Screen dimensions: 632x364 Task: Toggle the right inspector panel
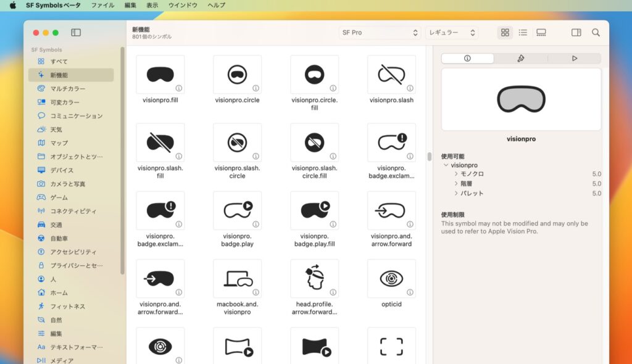click(x=575, y=33)
